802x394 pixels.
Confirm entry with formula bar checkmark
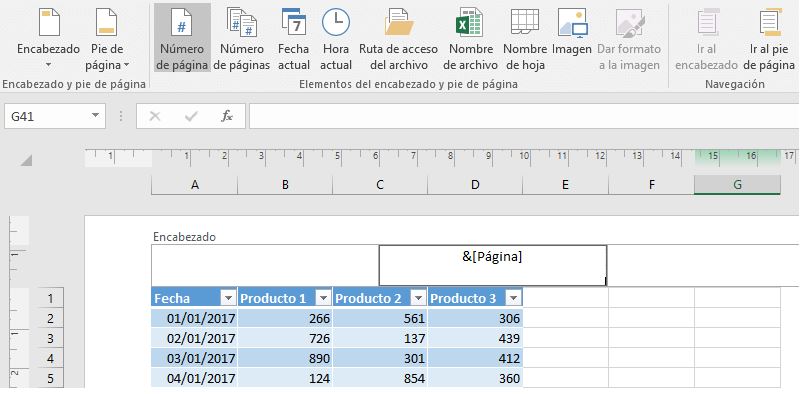pos(191,116)
